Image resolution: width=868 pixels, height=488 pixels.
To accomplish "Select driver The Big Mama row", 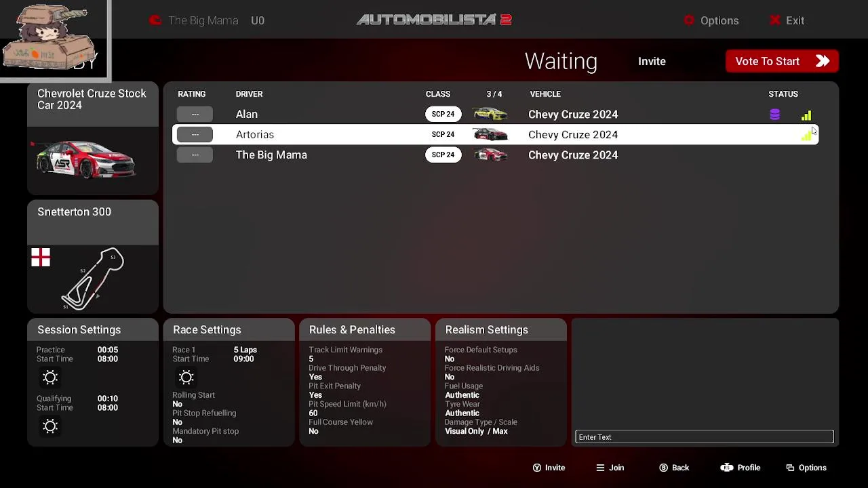I will pos(495,155).
